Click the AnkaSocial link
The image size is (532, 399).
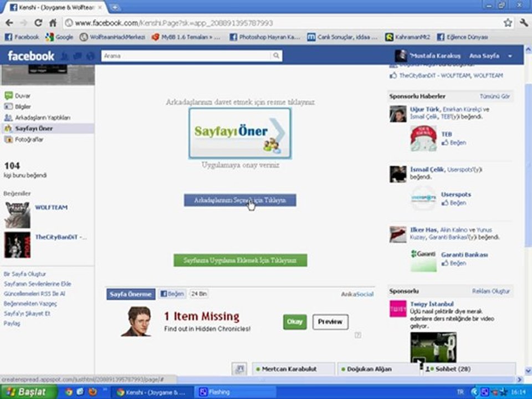(357, 294)
